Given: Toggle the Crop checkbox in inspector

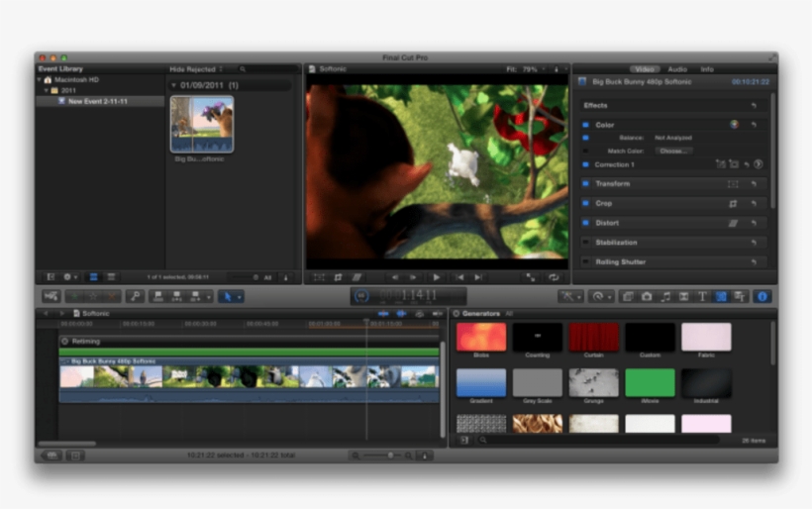Looking at the screenshot, I should [585, 203].
